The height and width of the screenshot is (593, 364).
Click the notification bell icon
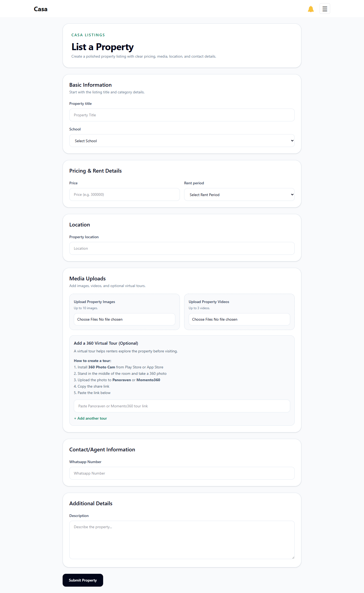coord(311,9)
